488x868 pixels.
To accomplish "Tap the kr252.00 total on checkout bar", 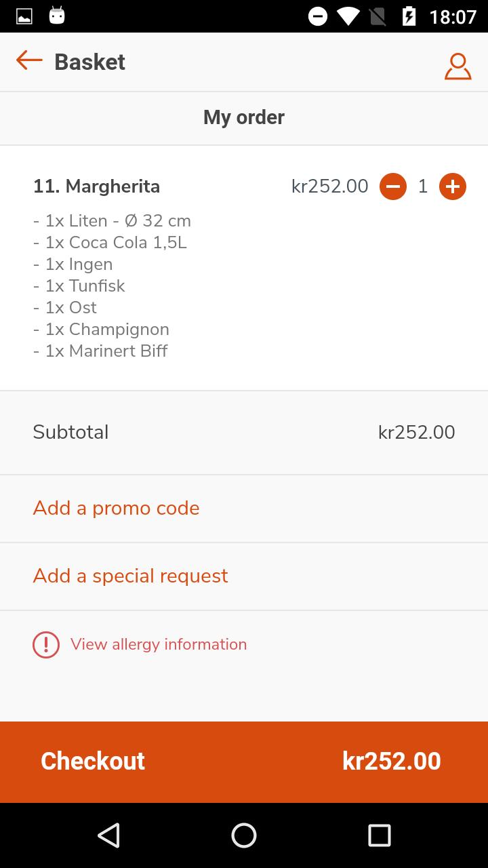I will (x=392, y=761).
